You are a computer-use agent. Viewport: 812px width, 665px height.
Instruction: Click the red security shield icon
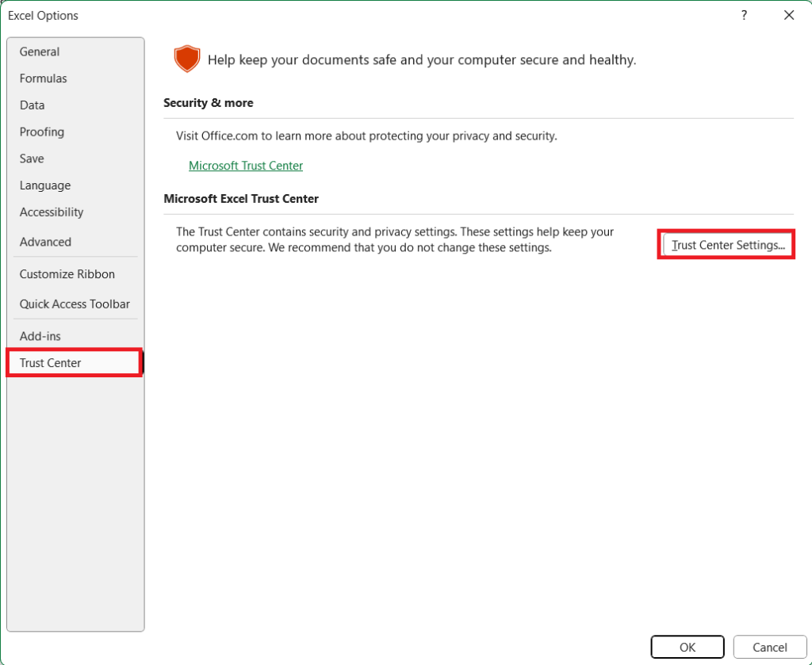pyautogui.click(x=187, y=59)
